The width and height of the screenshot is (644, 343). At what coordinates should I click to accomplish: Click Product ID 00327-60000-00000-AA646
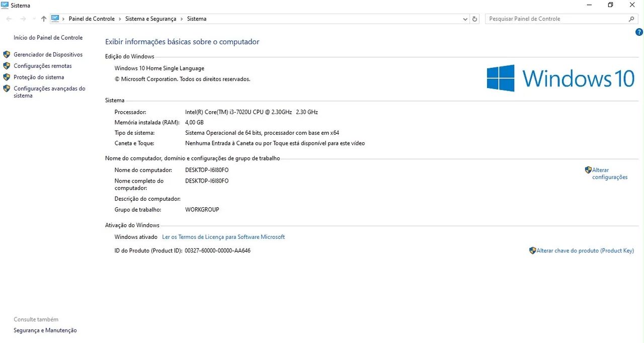click(218, 250)
